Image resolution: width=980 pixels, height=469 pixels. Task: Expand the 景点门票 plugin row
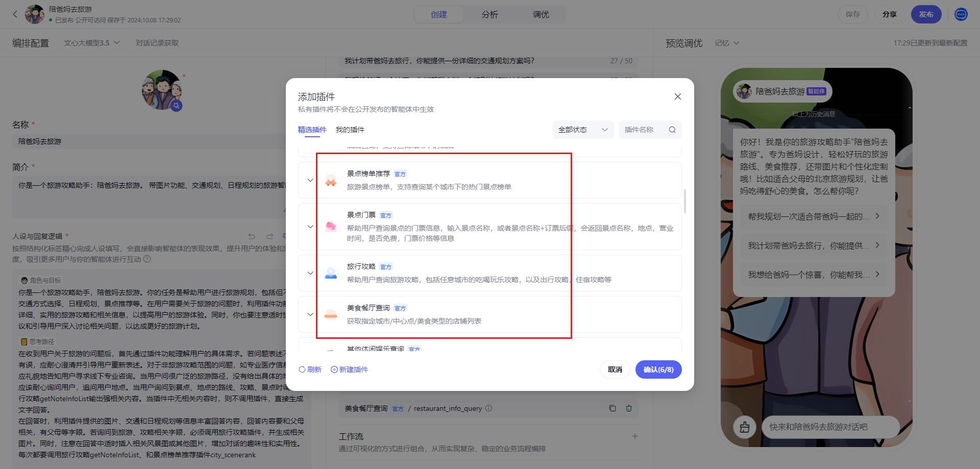click(310, 227)
